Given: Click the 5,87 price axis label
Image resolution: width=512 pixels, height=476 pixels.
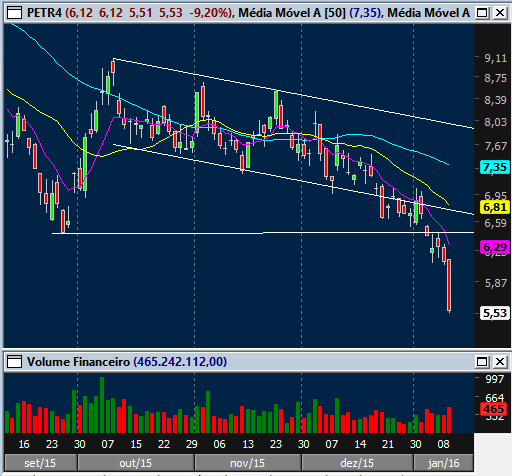Looking at the screenshot, I should tap(495, 283).
